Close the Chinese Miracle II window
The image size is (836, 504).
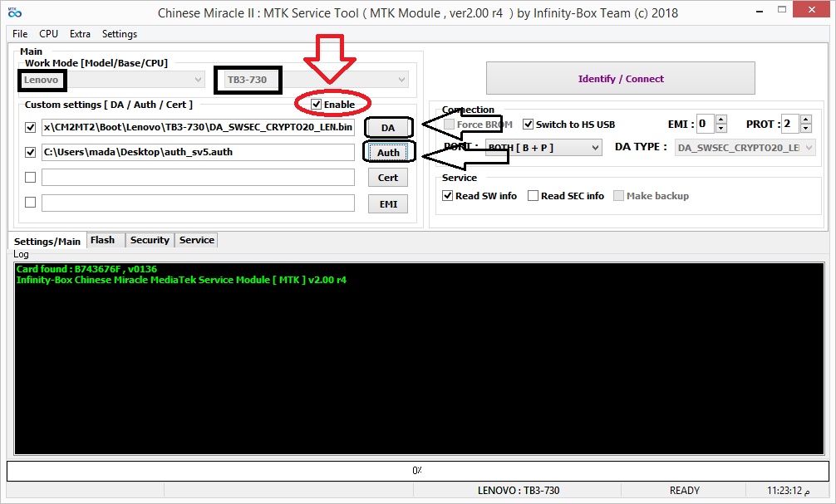[811, 10]
